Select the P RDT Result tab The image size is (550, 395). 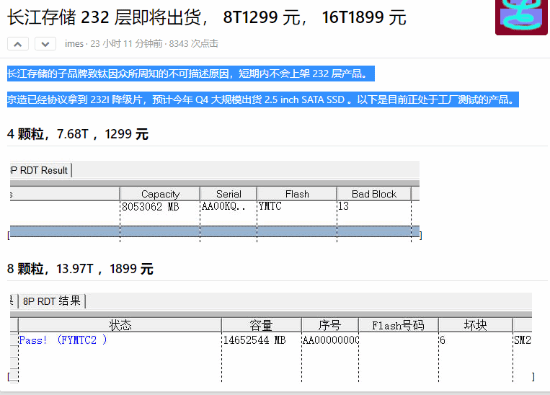40,170
